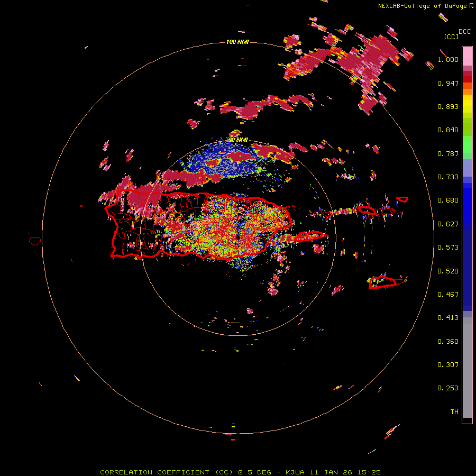Click the 50 NMI range ring label

click(238, 140)
